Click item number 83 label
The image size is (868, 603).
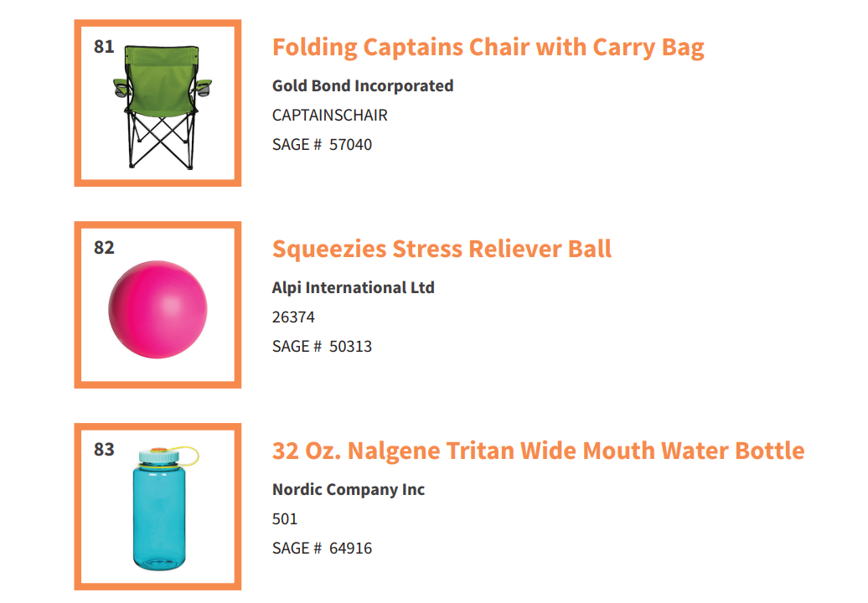(x=104, y=449)
